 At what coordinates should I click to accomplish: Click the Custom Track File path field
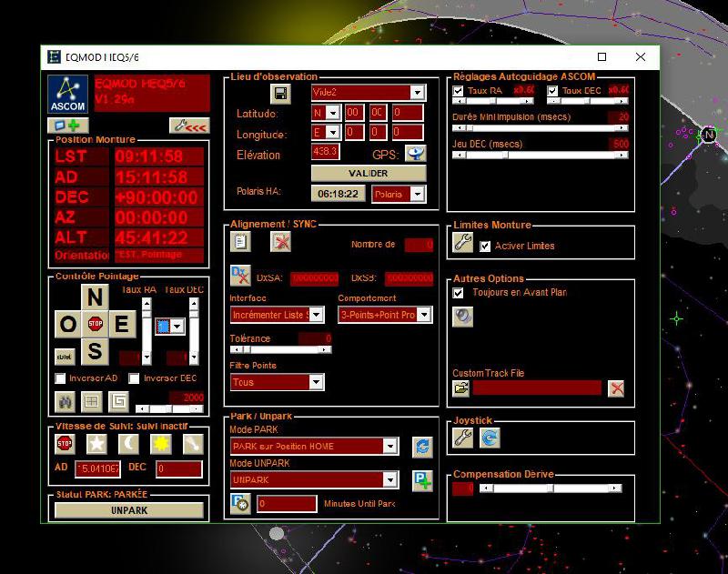537,388
